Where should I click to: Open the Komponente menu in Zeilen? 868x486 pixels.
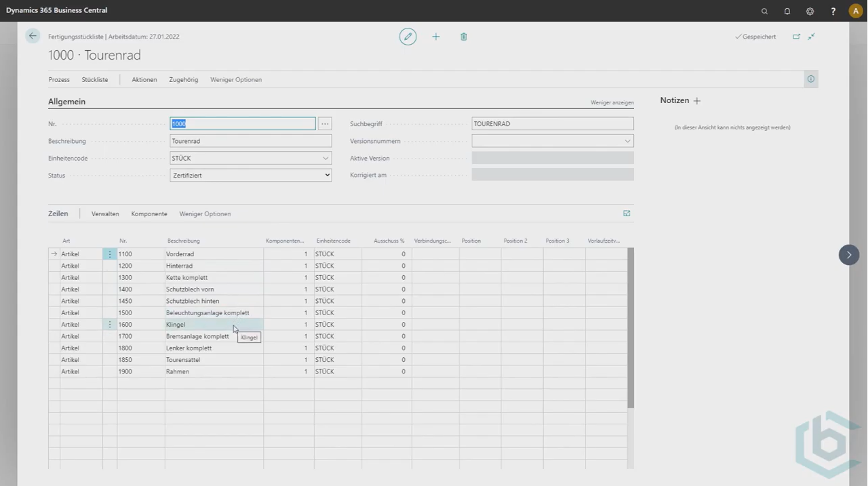(x=149, y=214)
